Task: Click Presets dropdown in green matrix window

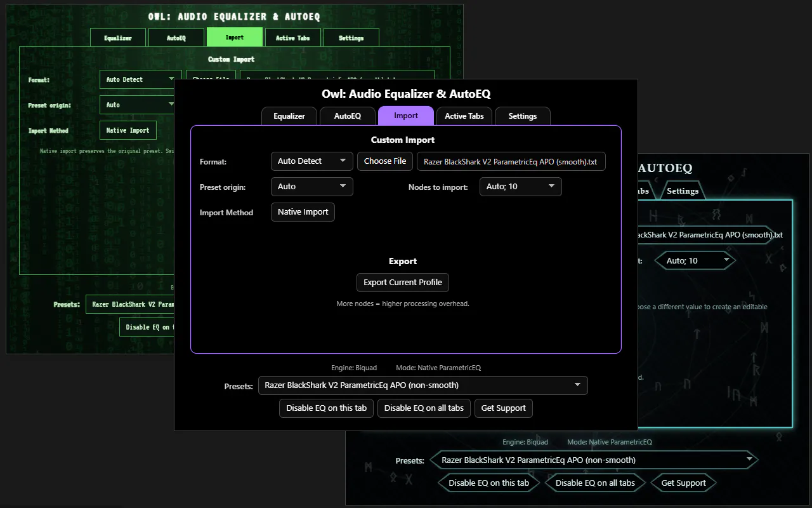Action: [130, 304]
